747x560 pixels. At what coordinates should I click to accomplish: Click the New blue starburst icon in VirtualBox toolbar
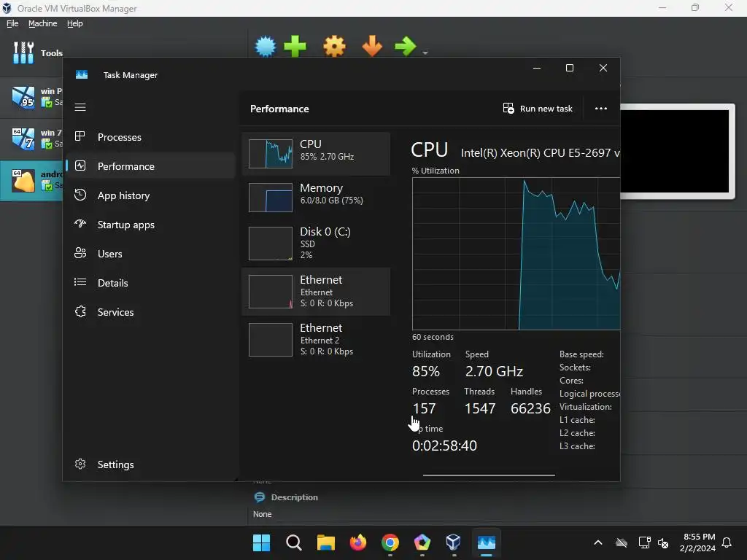click(266, 47)
